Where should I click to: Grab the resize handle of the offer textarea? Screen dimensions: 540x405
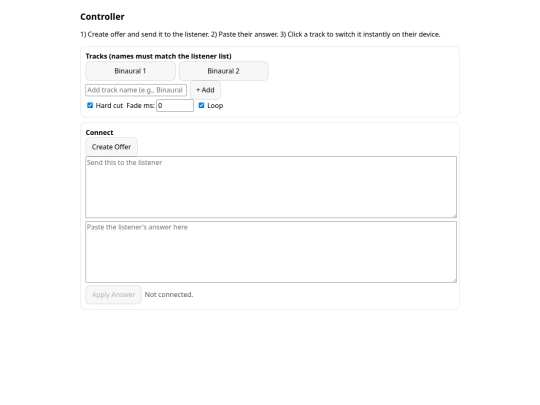pyautogui.click(x=454, y=215)
